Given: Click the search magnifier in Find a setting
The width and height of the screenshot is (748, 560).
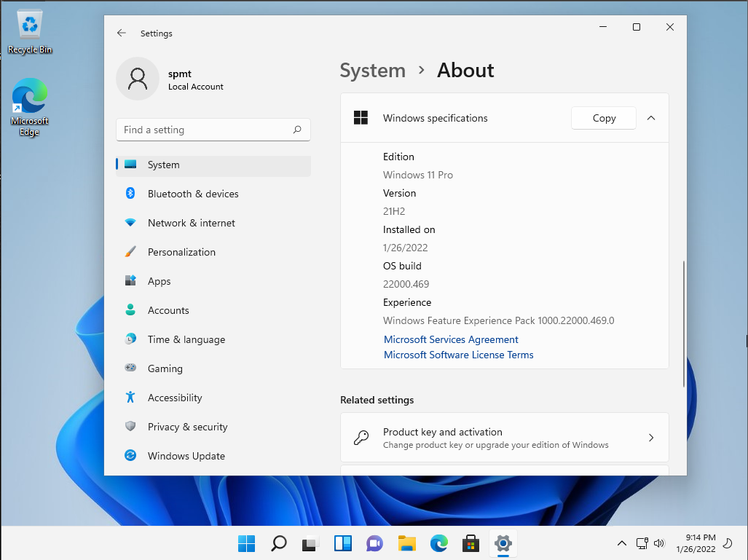Looking at the screenshot, I should pyautogui.click(x=297, y=130).
